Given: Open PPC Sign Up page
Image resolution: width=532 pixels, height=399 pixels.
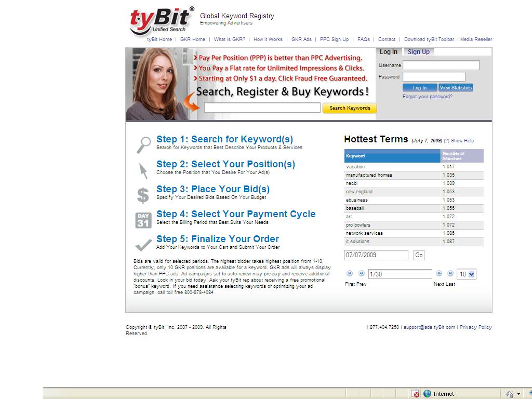Looking at the screenshot, I should click(x=334, y=39).
